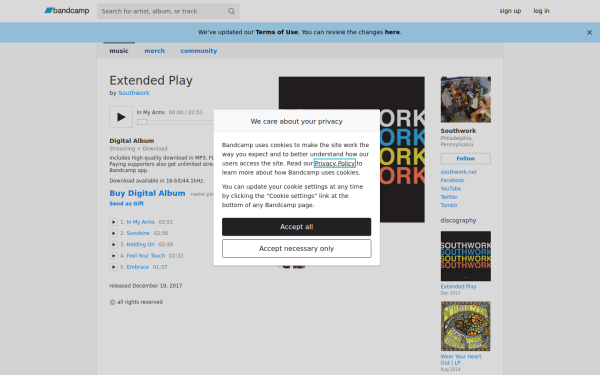The height and width of the screenshot is (375, 600).
Task: Review changes via the 'here' link
Action: (392, 32)
